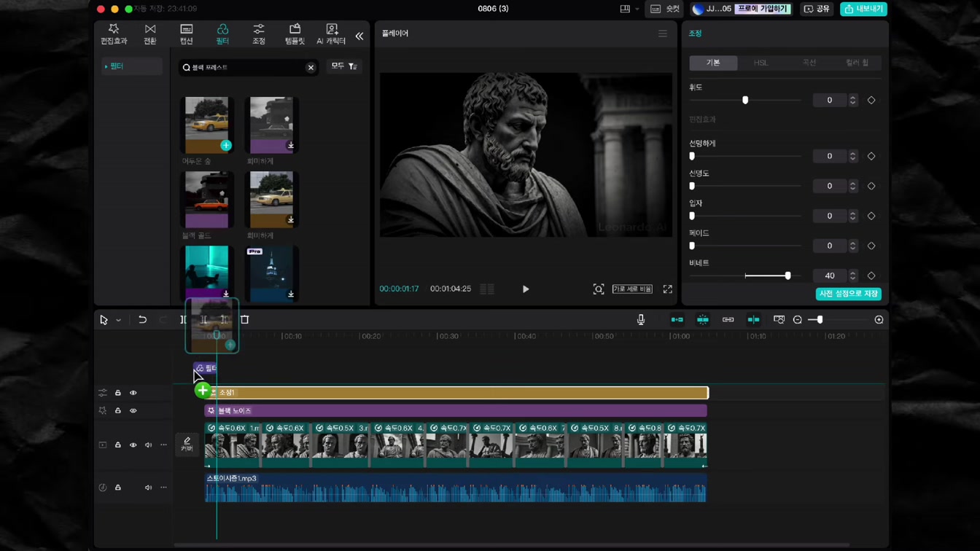The image size is (980, 551).
Task: Play the preview video
Action: pos(526,289)
